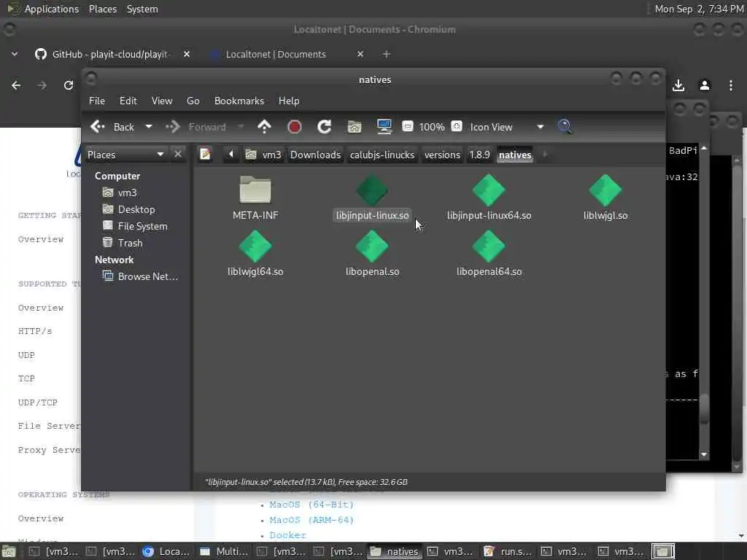This screenshot has height=560, width=747.
Task: Select the liblwjgl64.so file icon
Action: pyautogui.click(x=255, y=246)
